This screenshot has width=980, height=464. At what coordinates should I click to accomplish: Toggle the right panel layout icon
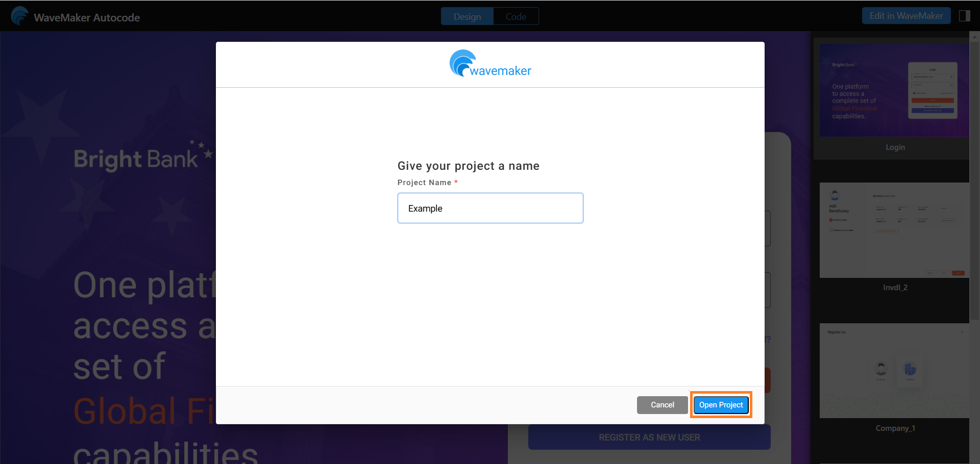[964, 15]
